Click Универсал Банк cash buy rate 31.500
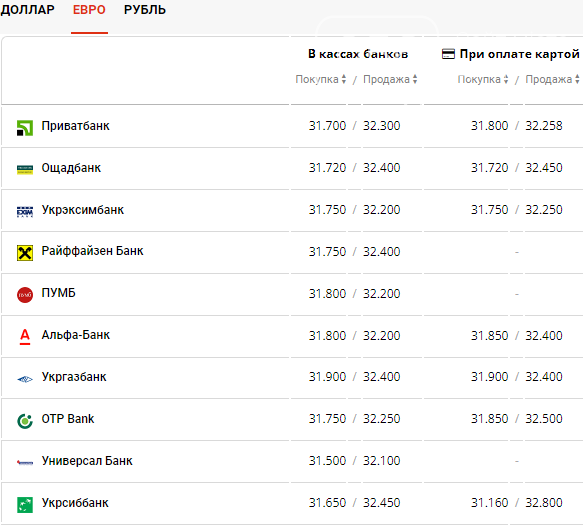The width and height of the screenshot is (583, 525). [327, 461]
